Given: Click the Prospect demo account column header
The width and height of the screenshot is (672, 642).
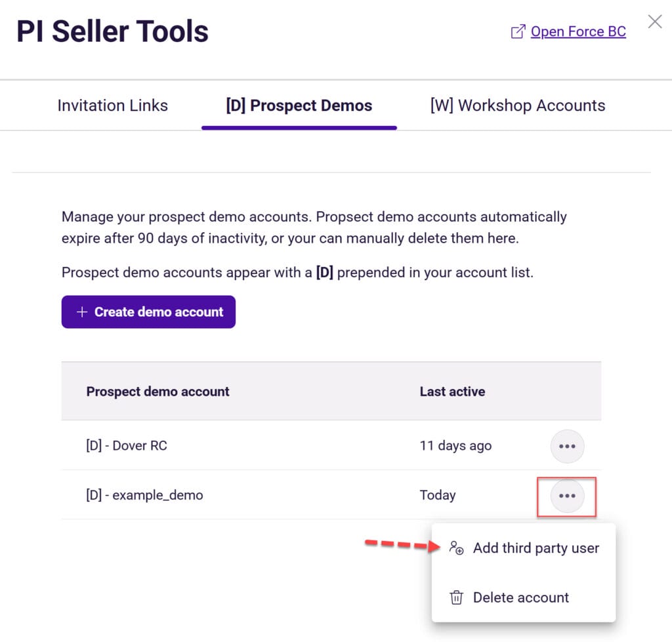Looking at the screenshot, I should (157, 391).
